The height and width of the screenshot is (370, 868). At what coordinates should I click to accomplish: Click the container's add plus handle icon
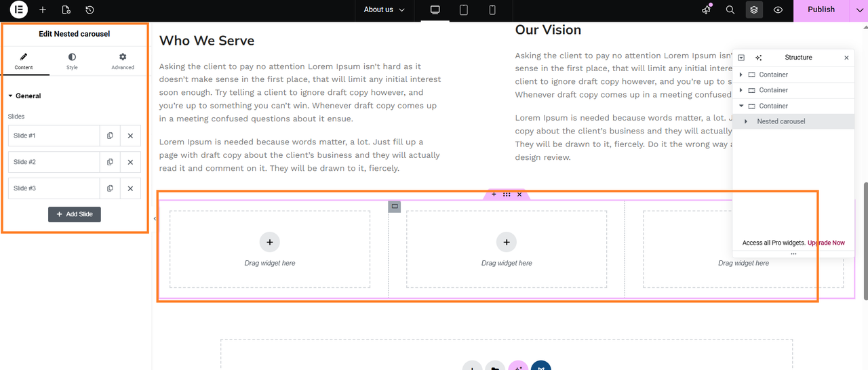click(x=494, y=194)
